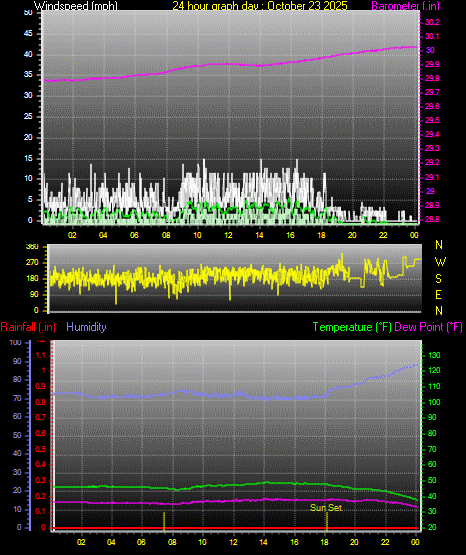Click 29.8 on the barometer scale
Screen dimensions: 466x555
tap(432, 78)
